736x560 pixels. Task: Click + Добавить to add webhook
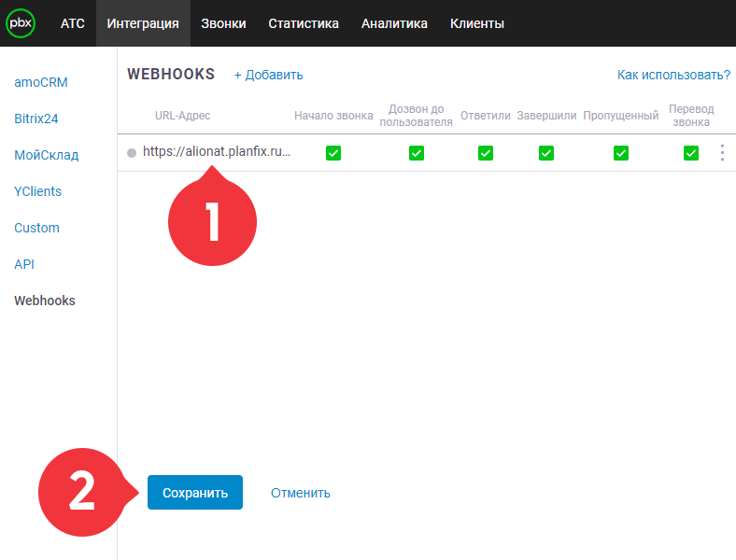pyautogui.click(x=268, y=75)
